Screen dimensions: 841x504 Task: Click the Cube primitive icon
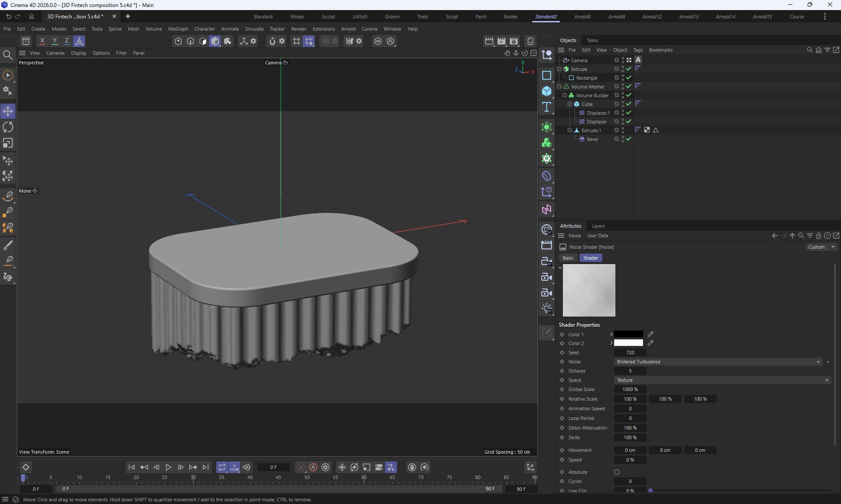[x=547, y=91]
